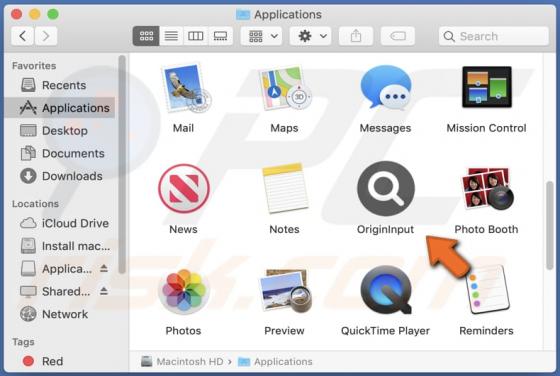Screen dimensions: 560x376
Task: Open Desktop in the sidebar
Action: (59, 131)
